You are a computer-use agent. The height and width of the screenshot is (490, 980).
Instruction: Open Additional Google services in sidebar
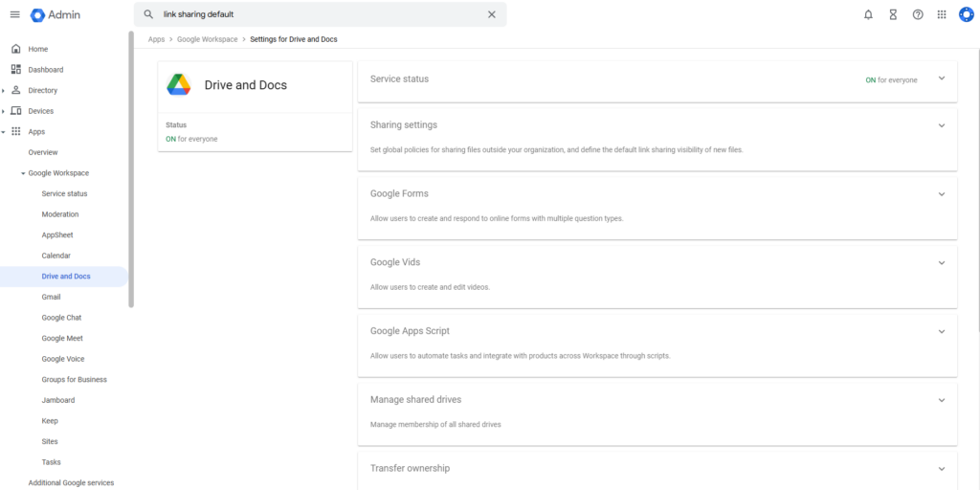[71, 482]
